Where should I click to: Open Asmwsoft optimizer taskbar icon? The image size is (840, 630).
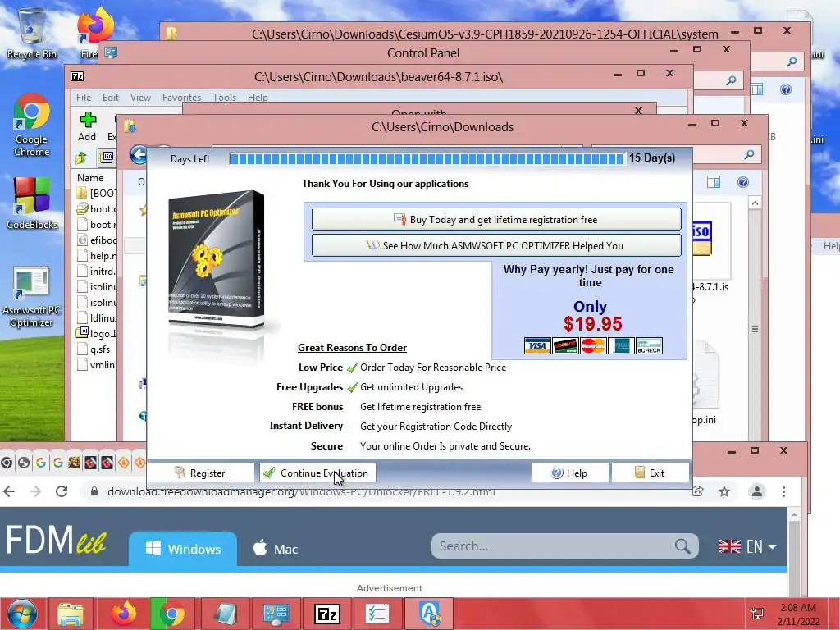click(x=429, y=614)
